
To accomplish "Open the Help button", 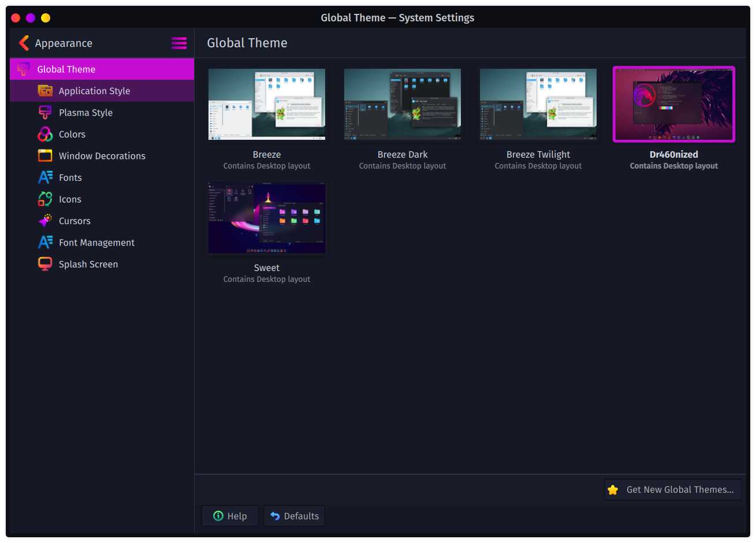I will (230, 516).
